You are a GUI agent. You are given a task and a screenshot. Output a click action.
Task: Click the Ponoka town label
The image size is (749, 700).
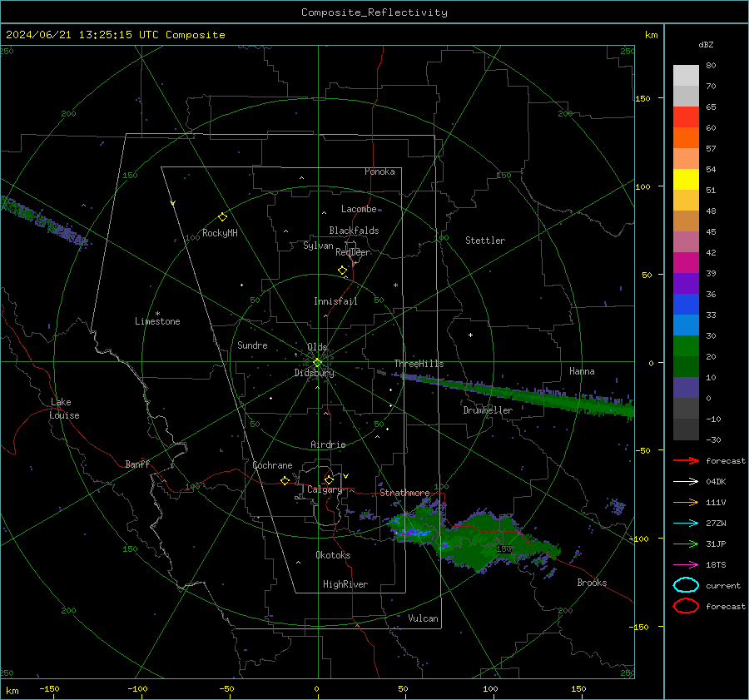tap(379, 171)
